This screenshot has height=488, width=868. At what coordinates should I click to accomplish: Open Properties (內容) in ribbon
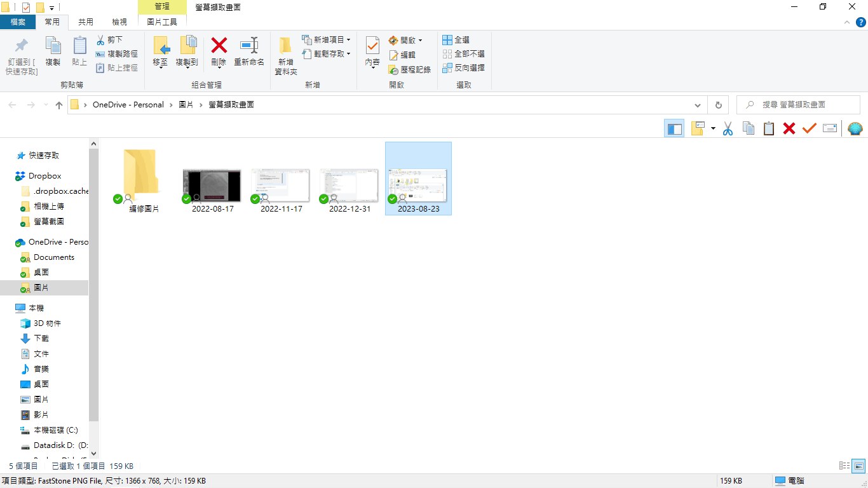click(x=372, y=52)
